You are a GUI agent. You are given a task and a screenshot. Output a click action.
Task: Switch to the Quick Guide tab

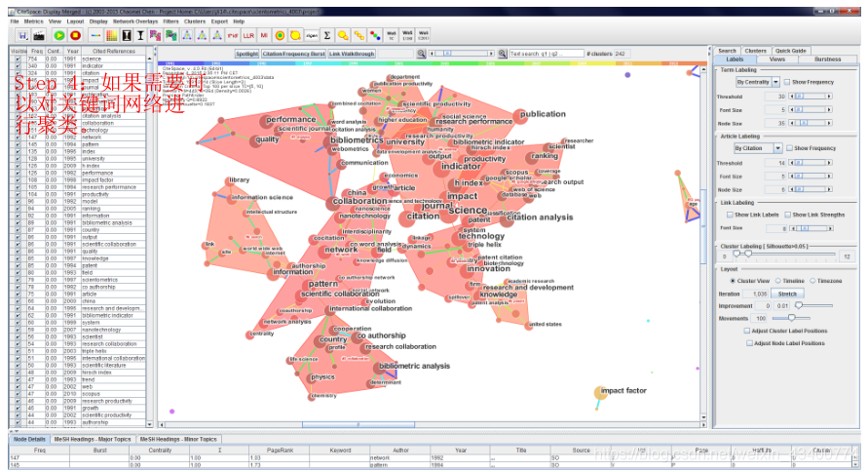tap(790, 51)
